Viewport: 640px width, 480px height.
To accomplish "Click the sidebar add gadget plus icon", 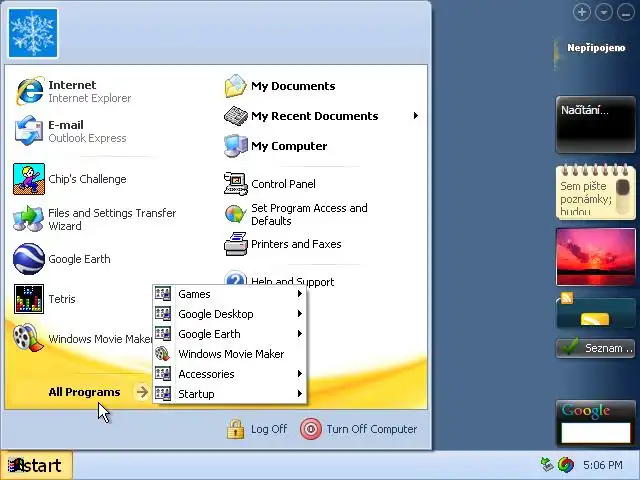I will coord(582,12).
